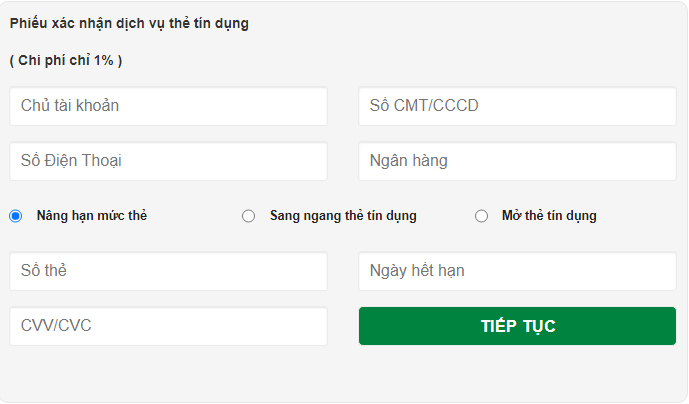
Task: Click the 'Nâng hạn mức thẻ' label text
Action: coord(92,216)
